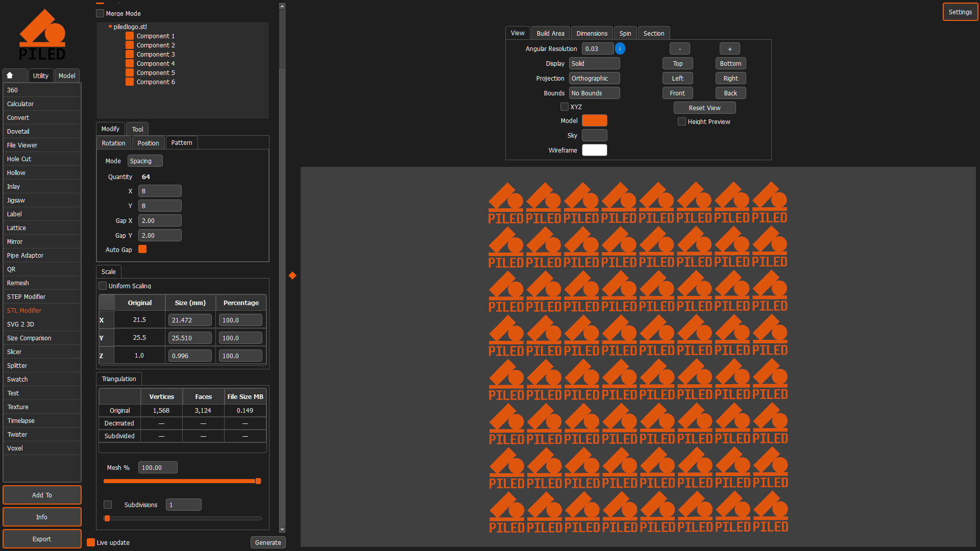Switch to Front view
The image size is (980, 551).
[677, 93]
